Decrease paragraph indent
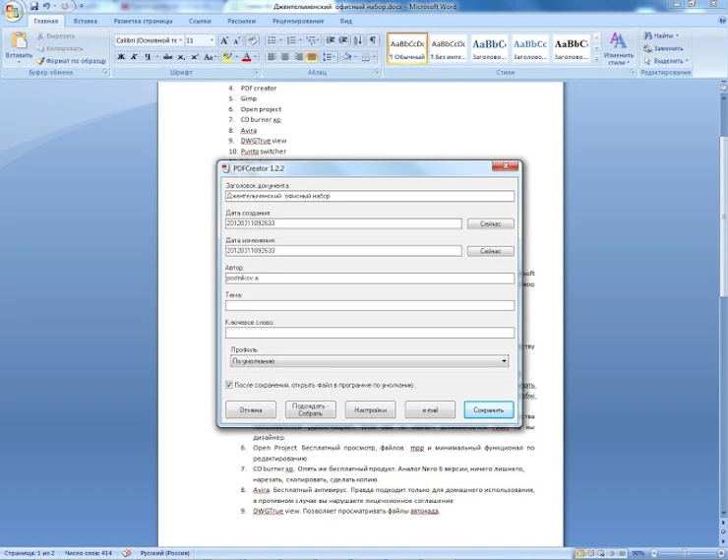 [x=331, y=41]
